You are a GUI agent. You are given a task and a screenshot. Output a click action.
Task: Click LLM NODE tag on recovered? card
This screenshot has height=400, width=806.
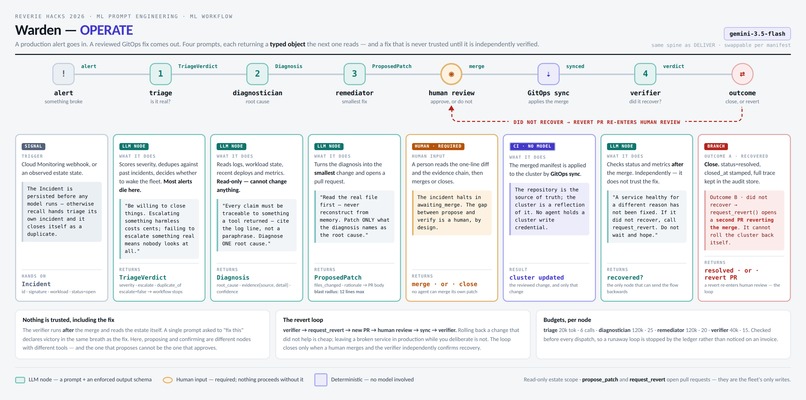(621, 147)
